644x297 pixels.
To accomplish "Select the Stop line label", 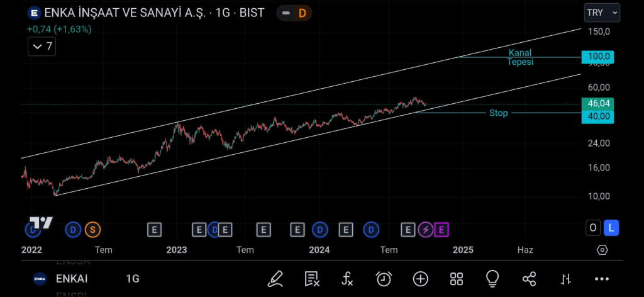I will pos(498,113).
